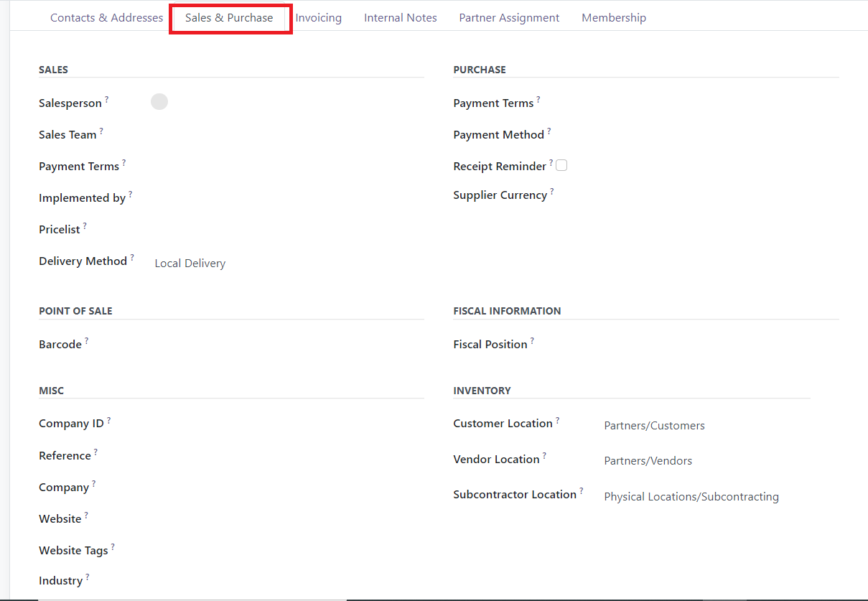Click the Subcontractor Location field value
This screenshot has width=868, height=601.
pos(691,497)
